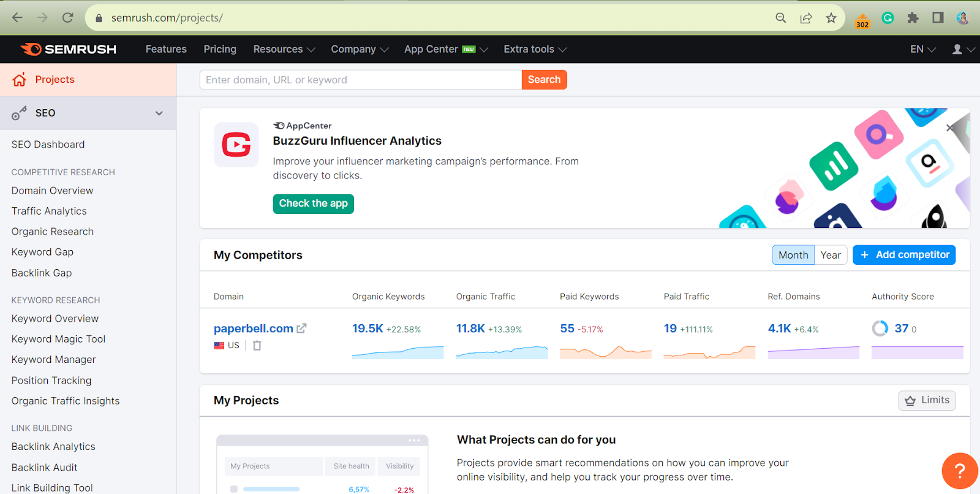Open Organic Traffic Insights in sidebar
The width and height of the screenshot is (980, 494).
(66, 401)
